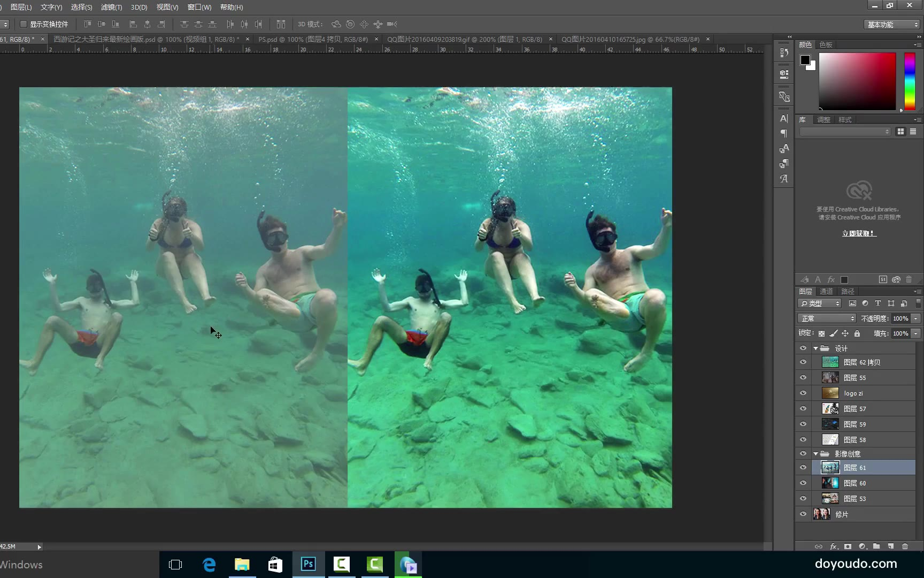
Task: Switch library to list view icon
Action: [x=913, y=132]
